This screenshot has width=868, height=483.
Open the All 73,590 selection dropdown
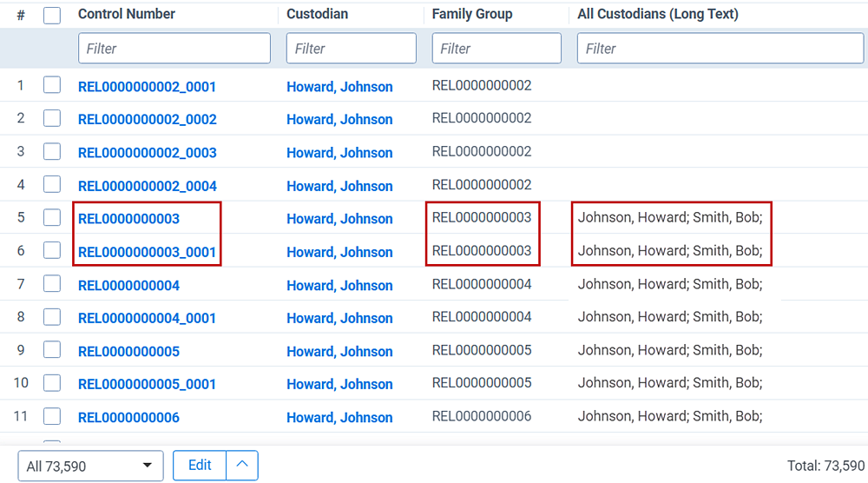pyautogui.click(x=91, y=466)
